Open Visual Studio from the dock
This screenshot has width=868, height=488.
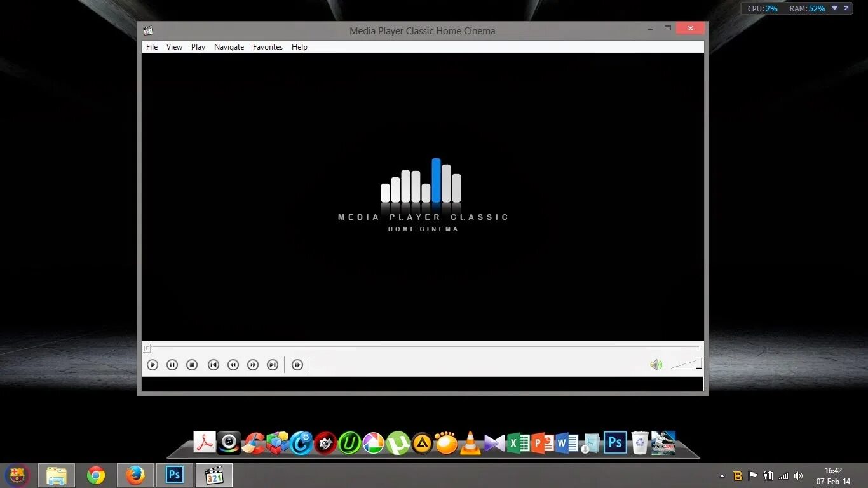point(494,443)
